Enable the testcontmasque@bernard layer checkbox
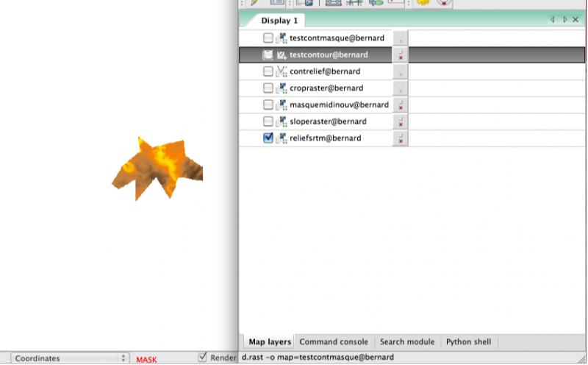The height and width of the screenshot is (365, 588). pos(268,38)
